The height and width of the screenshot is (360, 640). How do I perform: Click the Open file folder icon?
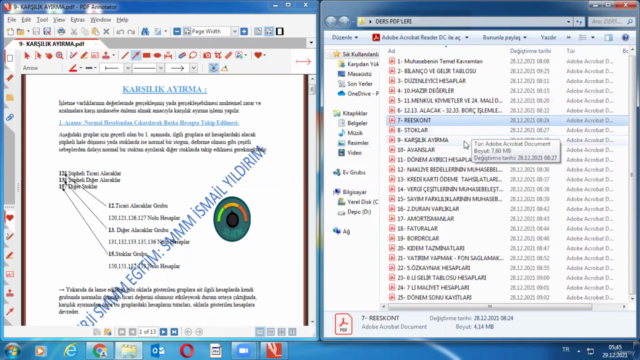point(20,31)
